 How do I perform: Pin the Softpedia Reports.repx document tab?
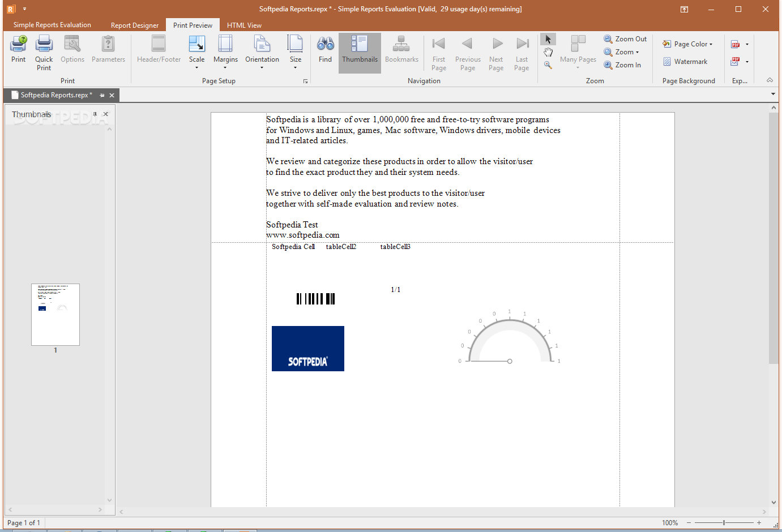[102, 95]
